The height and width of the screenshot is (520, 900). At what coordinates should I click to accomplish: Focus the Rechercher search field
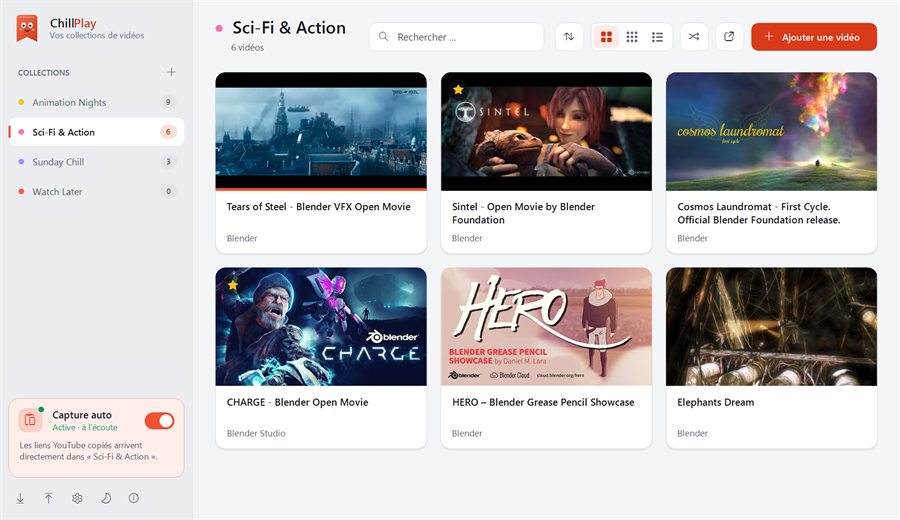[x=456, y=37]
